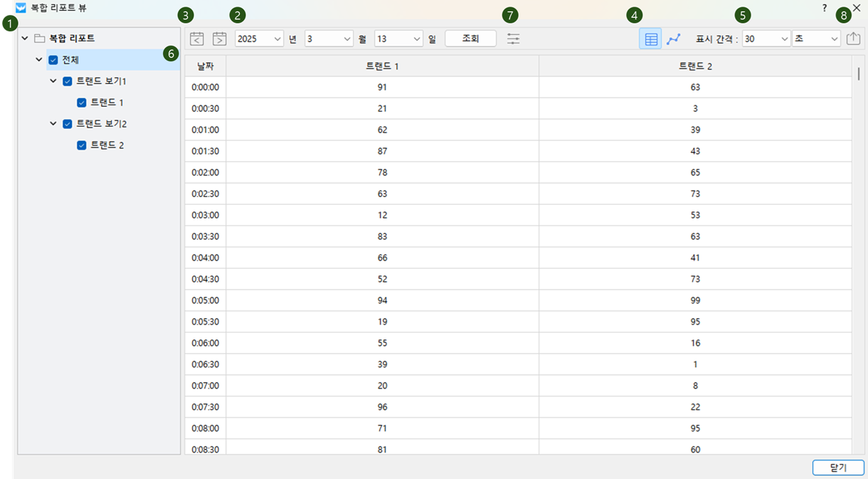
Task: Open the month dropdown showing 3
Action: point(329,39)
